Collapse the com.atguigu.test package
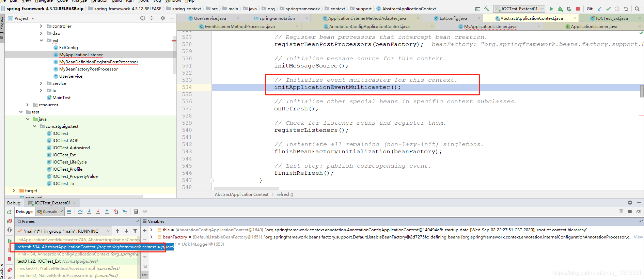 (x=34, y=126)
